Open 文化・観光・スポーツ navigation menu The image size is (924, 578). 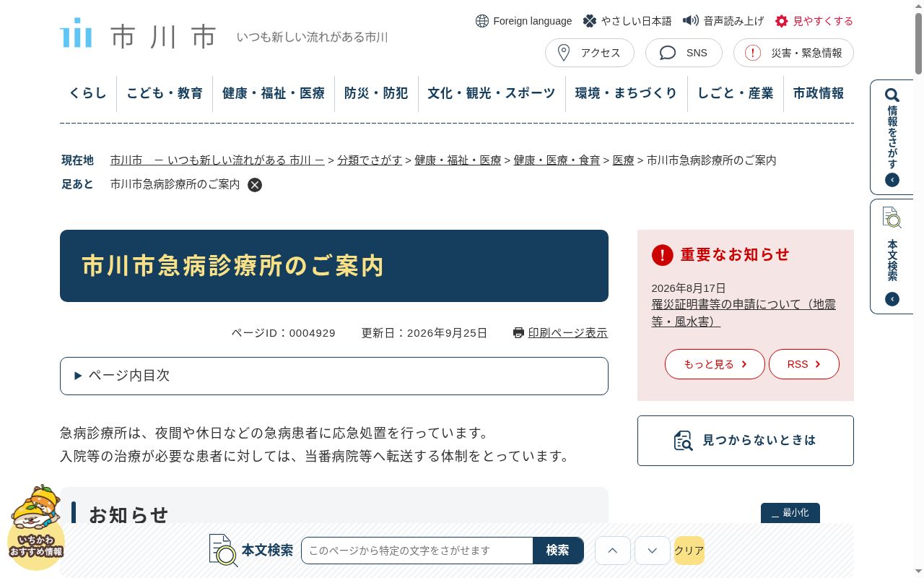coord(492,93)
